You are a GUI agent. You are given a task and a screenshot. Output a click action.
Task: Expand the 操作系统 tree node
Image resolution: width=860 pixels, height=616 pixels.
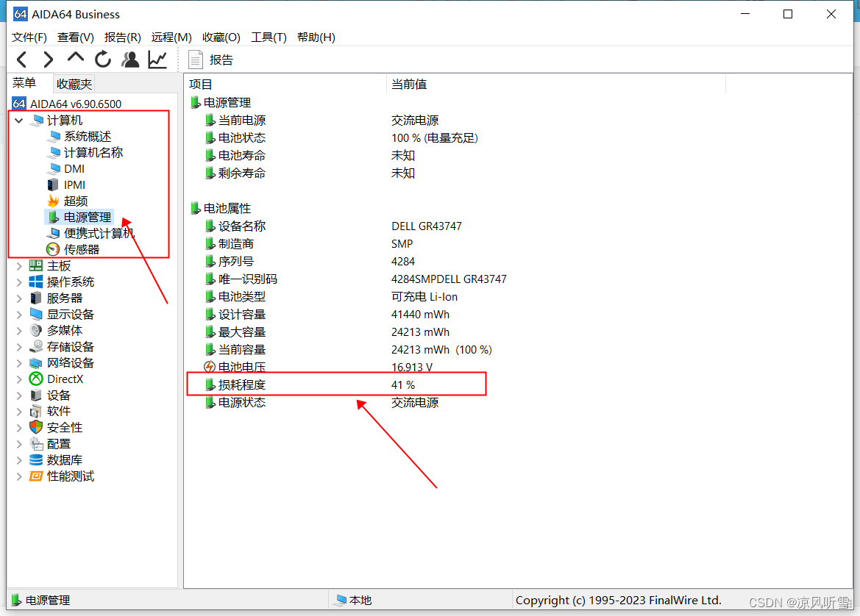pos(19,282)
